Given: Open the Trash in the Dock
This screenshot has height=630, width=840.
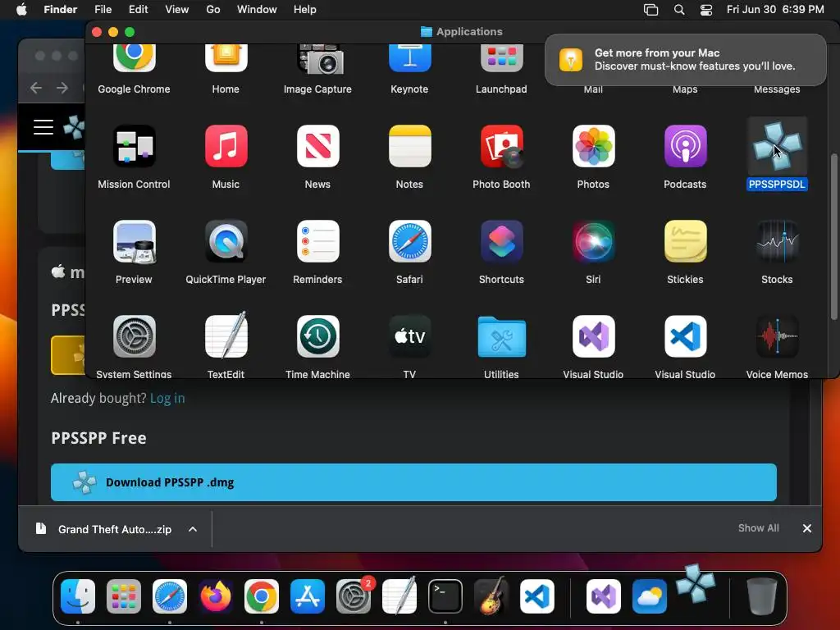Looking at the screenshot, I should [x=762, y=596].
